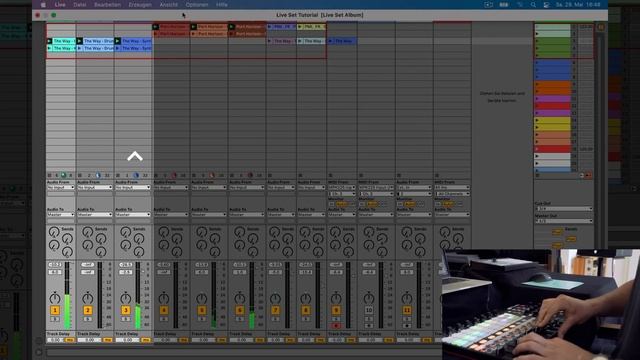Launch the PML FR clip in track 7
Screen dimensions: 640x360
pos(269,27)
